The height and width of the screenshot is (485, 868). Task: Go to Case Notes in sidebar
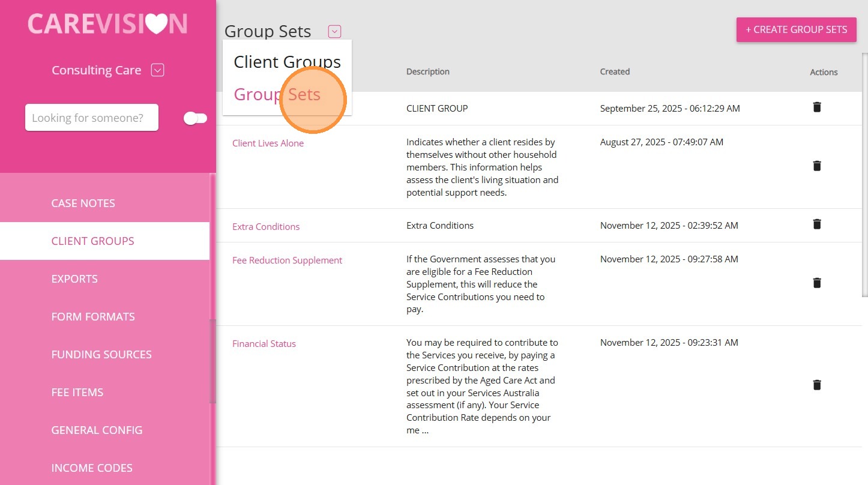83,203
